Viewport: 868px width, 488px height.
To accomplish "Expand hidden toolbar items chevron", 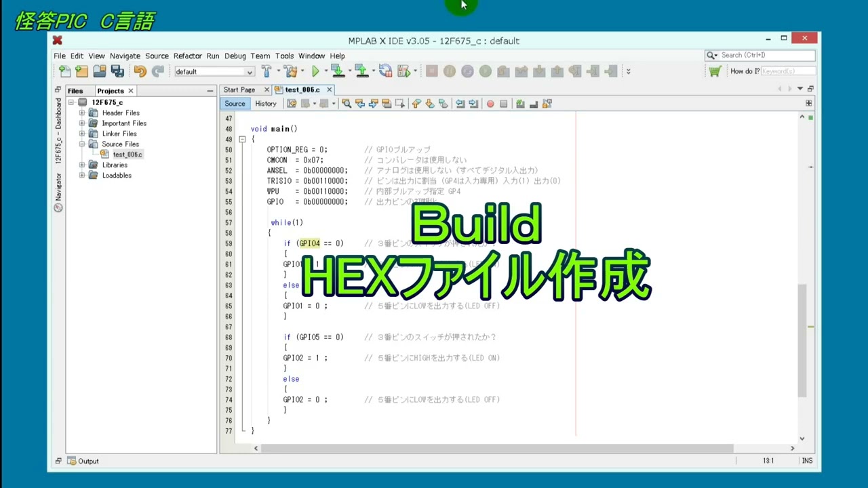I will [628, 71].
